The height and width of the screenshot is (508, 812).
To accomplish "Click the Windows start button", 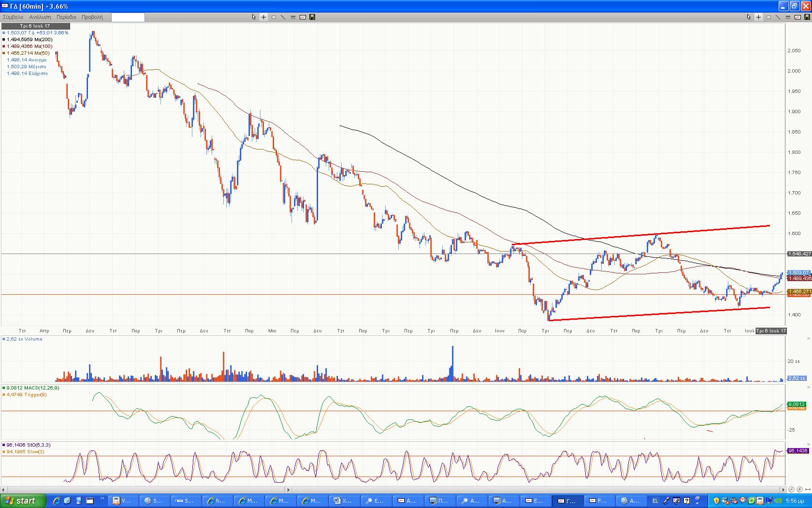I will click(23, 501).
